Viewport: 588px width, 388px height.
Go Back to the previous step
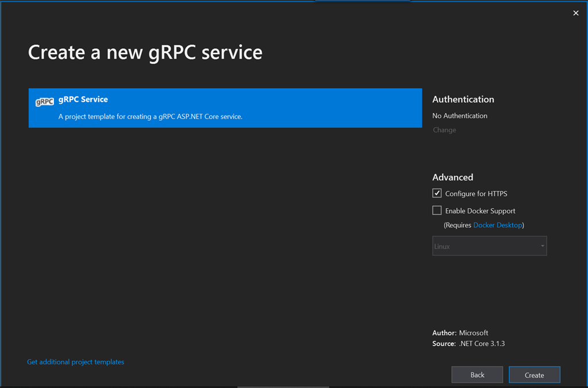pyautogui.click(x=477, y=374)
